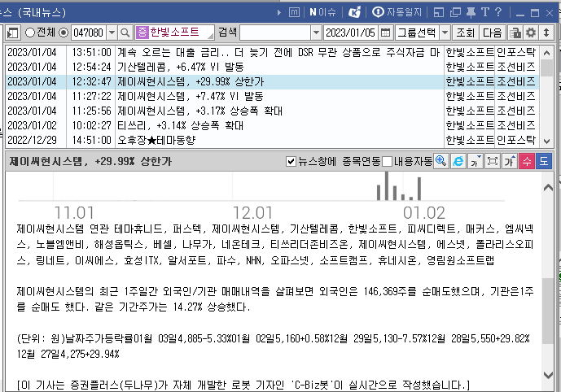
Task: Decrease article font size (small 가)
Action: (x=476, y=161)
